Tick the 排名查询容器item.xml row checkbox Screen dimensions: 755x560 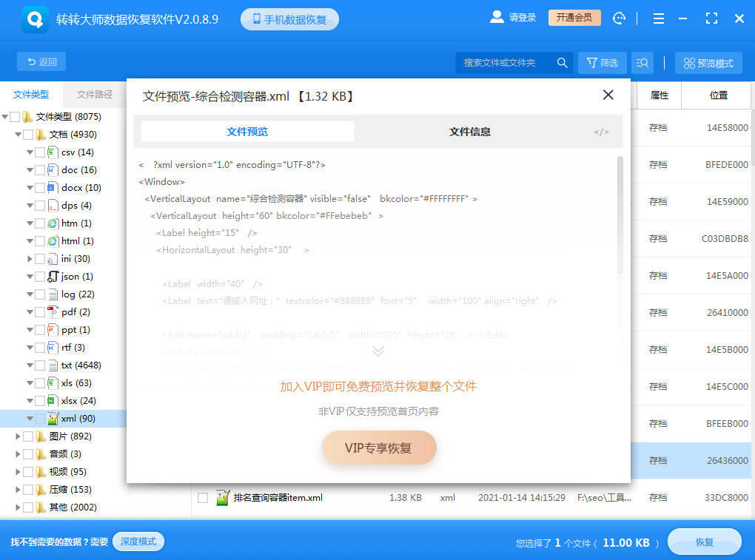(x=203, y=498)
